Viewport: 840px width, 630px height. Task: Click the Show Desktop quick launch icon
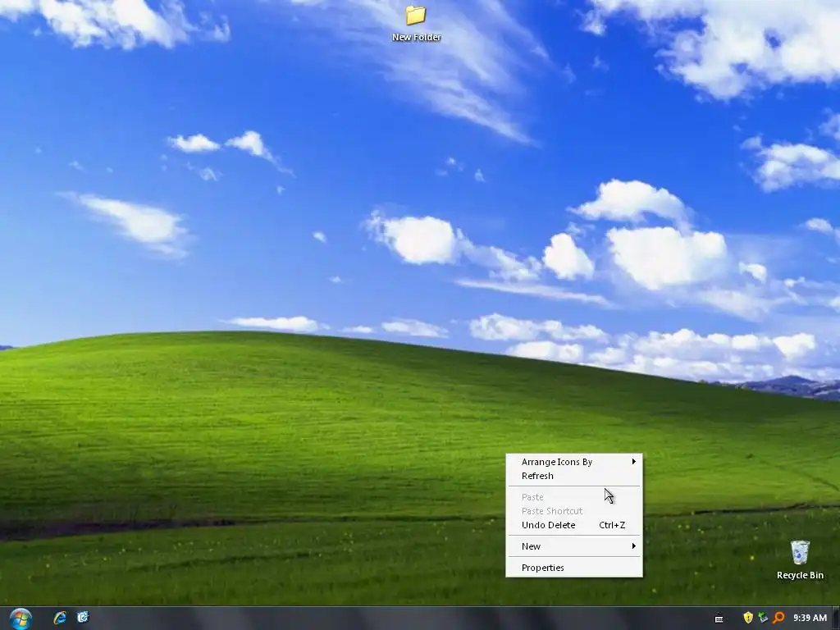pyautogui.click(x=83, y=618)
